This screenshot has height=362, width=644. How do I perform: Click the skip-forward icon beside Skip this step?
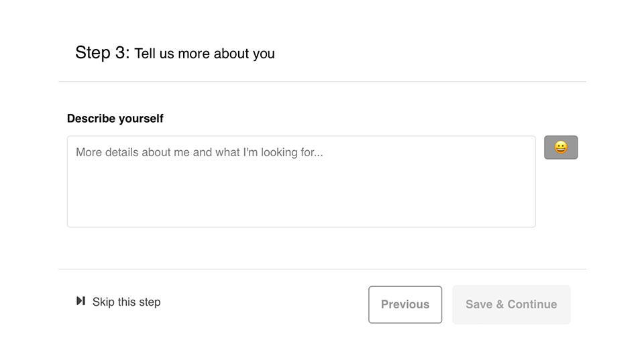(x=81, y=301)
